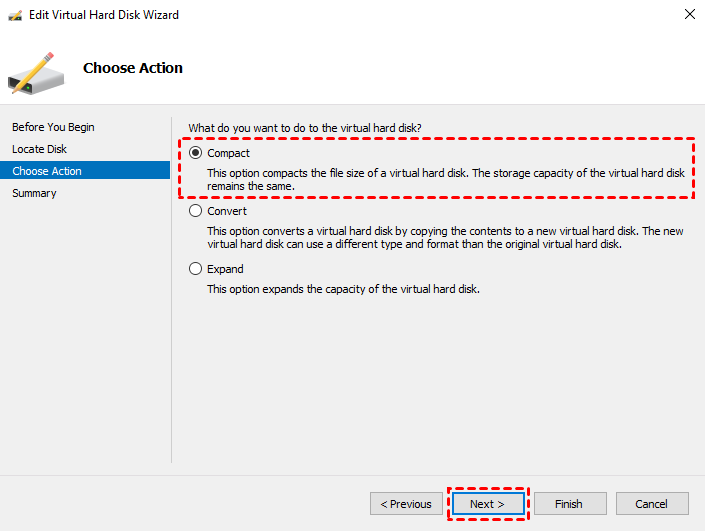Open the Locate Disk step
Screen dimensions: 705x531
(40, 149)
